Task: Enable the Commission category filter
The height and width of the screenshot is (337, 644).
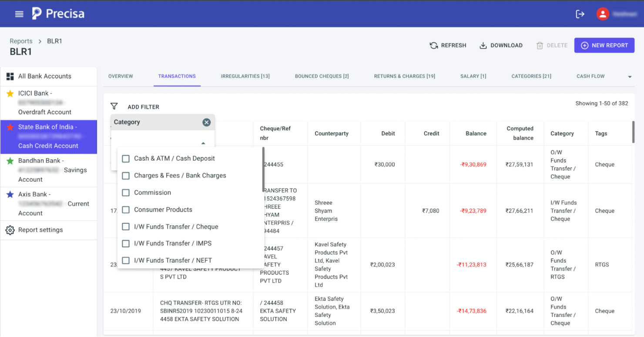Action: click(x=126, y=192)
